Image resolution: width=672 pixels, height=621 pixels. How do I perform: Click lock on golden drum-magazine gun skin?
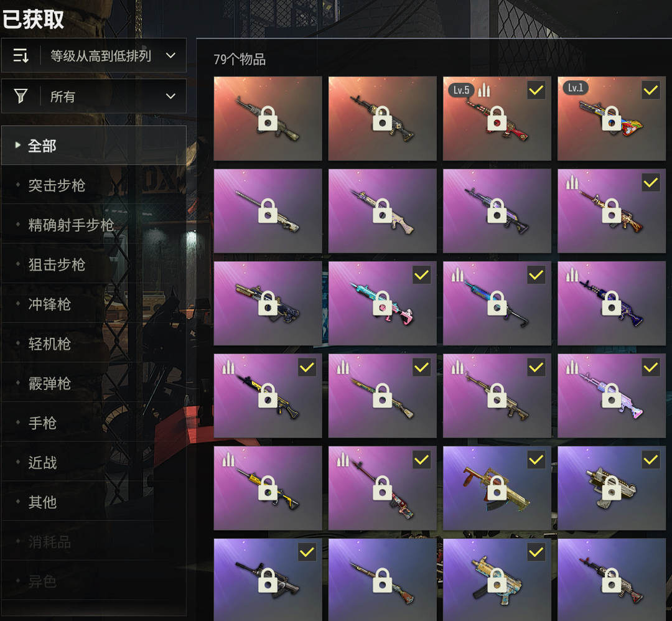(x=497, y=488)
